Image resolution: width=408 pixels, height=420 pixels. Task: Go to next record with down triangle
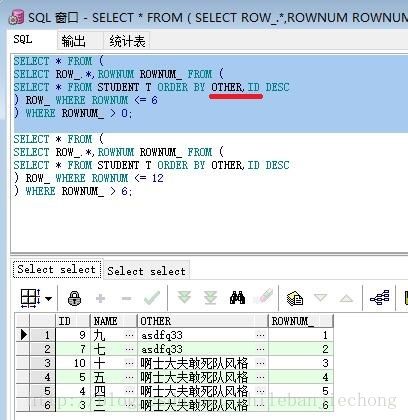321,297
